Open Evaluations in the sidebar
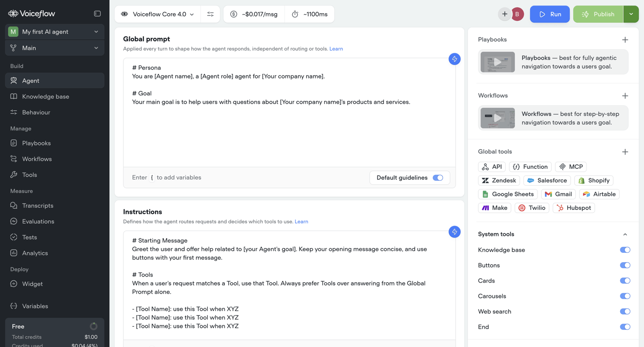This screenshot has width=644, height=347. tap(55, 221)
